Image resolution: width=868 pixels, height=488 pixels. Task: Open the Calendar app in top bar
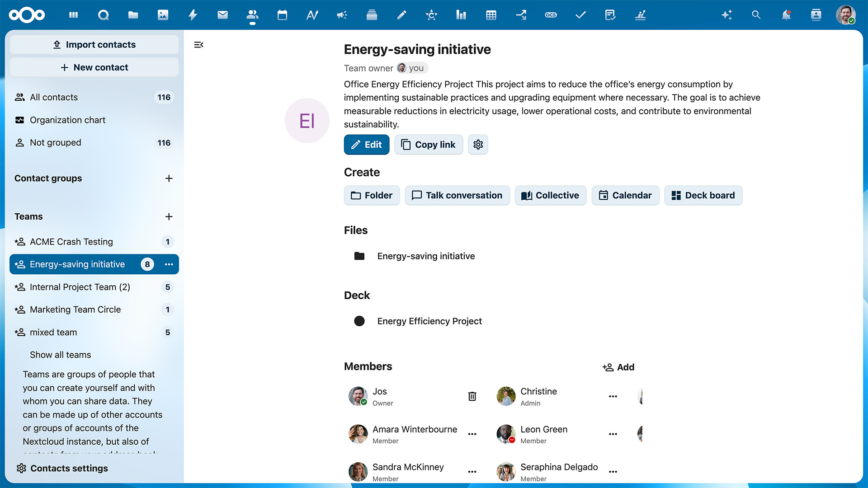282,15
